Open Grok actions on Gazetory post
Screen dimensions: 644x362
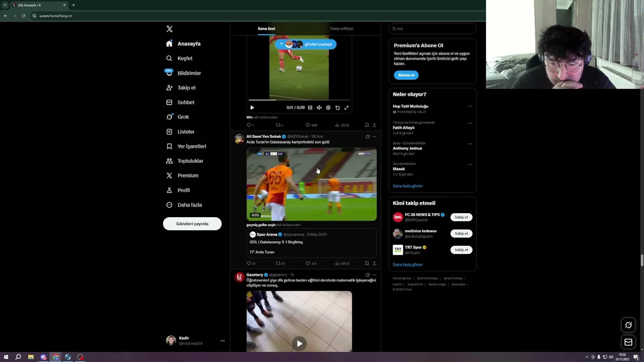tap(367, 275)
